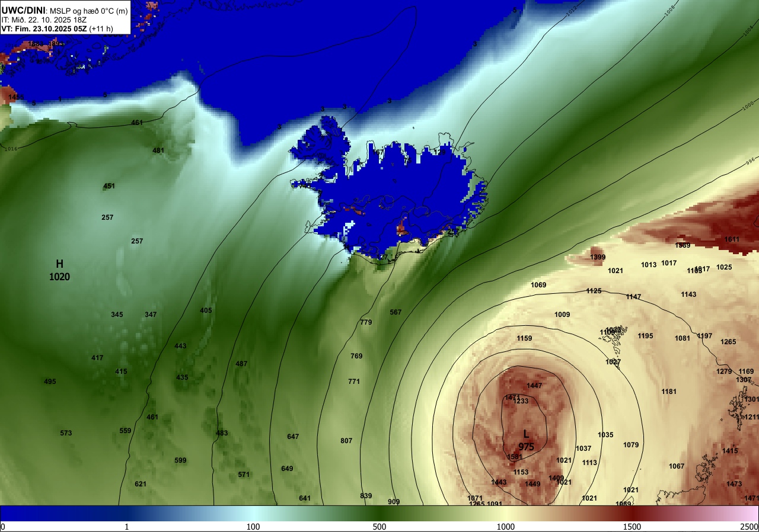Click the '1195' height value

click(645, 336)
